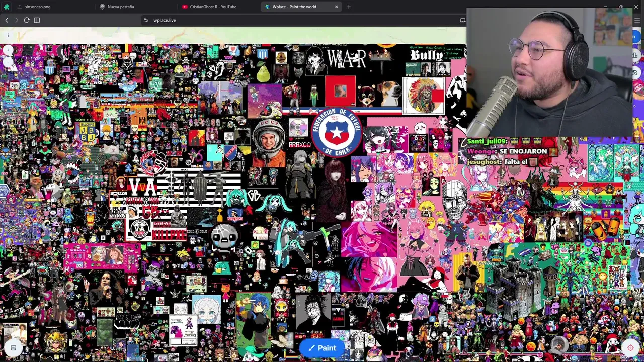The image size is (644, 362).
Task: Click the Paint button
Action: click(x=322, y=348)
